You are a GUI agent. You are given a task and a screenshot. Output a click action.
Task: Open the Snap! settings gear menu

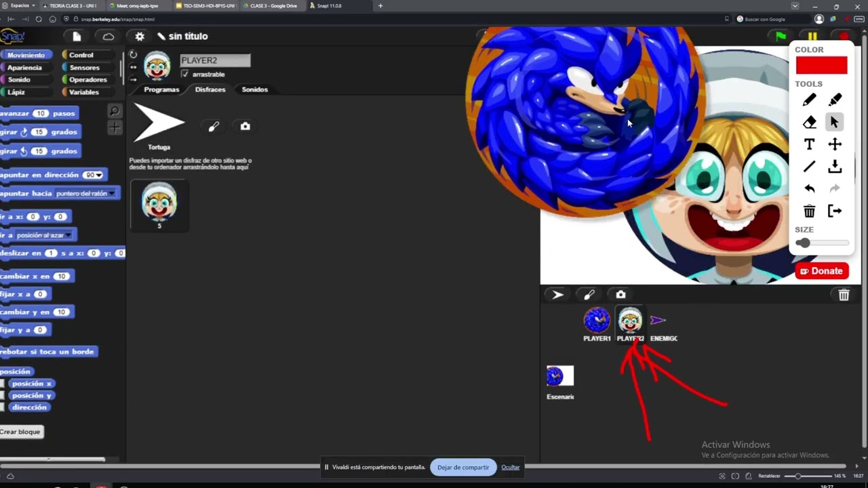140,37
